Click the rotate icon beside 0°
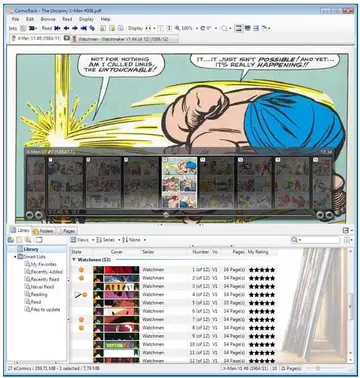Image resolution: width=360 pixels, height=378 pixels. [x=202, y=28]
